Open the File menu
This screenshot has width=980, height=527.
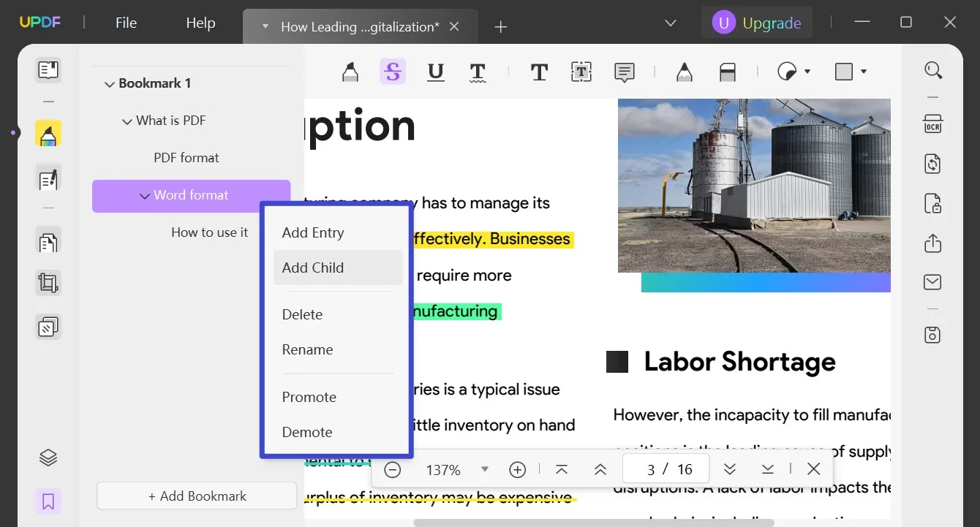125,22
